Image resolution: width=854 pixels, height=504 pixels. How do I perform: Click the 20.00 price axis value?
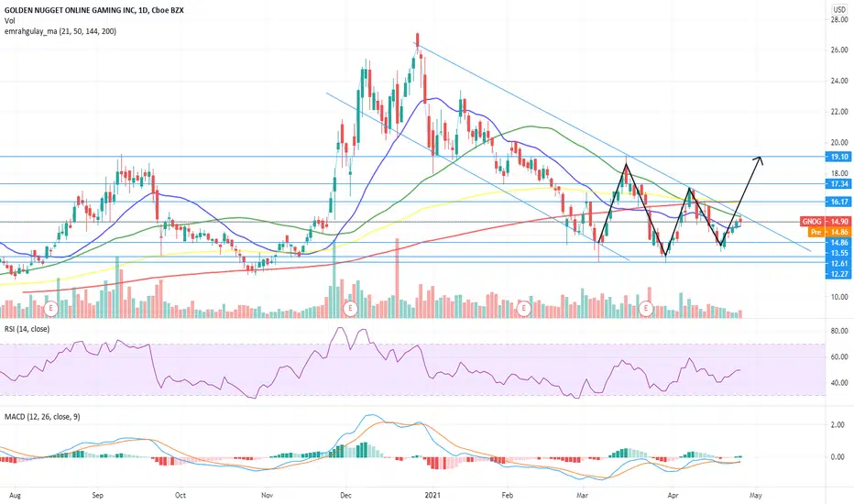coord(839,143)
